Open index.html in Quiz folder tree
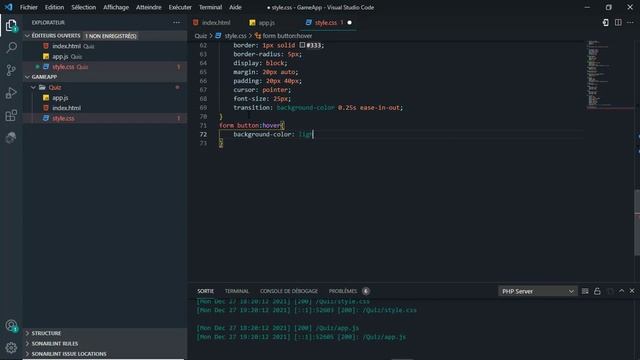The image size is (640, 360). pyautogui.click(x=104, y=108)
